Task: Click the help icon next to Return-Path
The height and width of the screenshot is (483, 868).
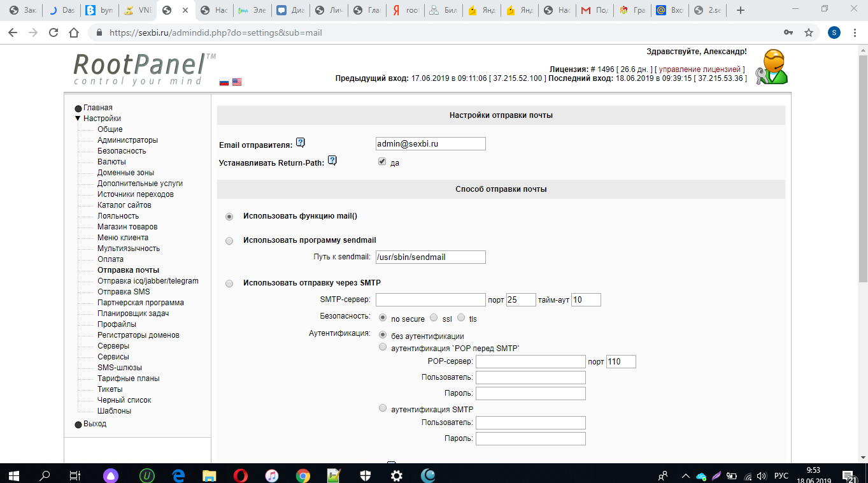Action: [x=332, y=160]
